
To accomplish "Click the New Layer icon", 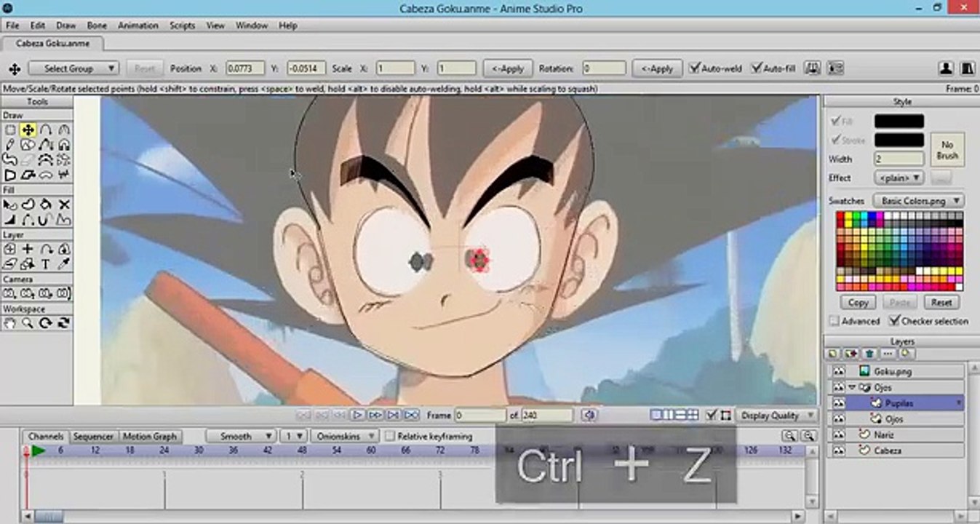I will coord(834,354).
